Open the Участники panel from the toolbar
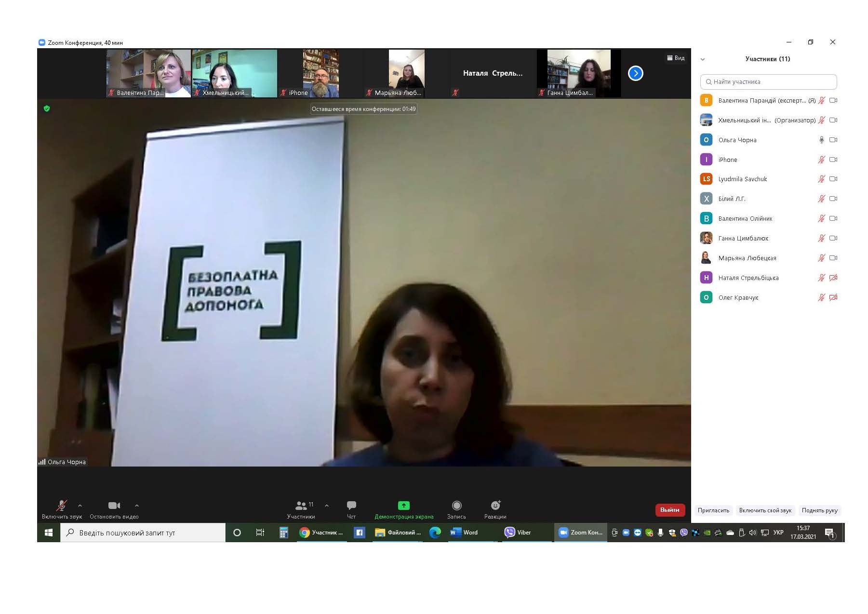The height and width of the screenshot is (614, 868). (x=301, y=509)
